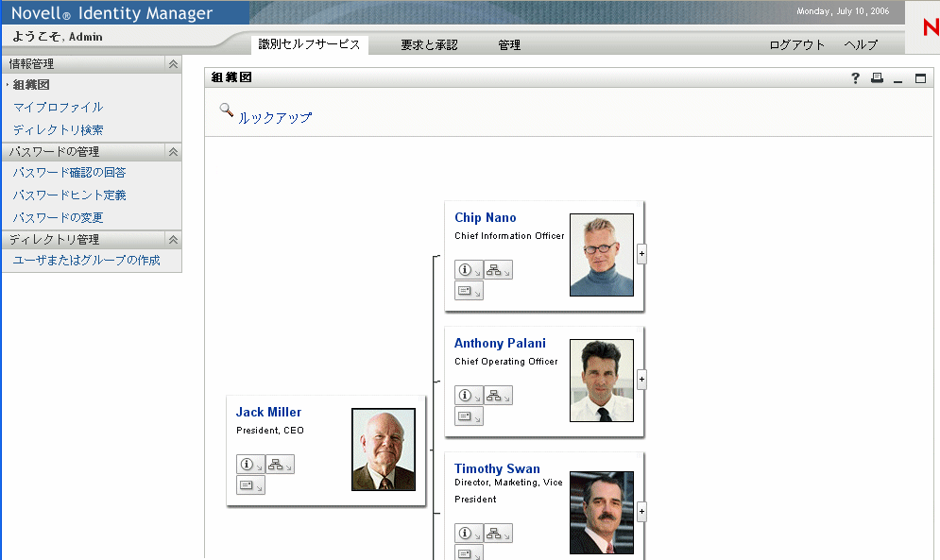
Task: Click email icon on Chip Nano card
Action: [469, 291]
